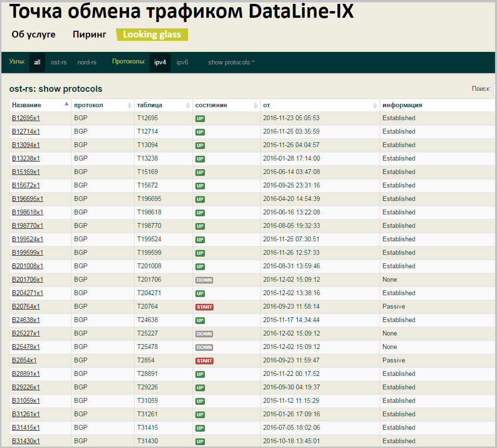Click Passive info in B20764x1 row
Viewport: 497px width, 448px height.
[x=394, y=307]
